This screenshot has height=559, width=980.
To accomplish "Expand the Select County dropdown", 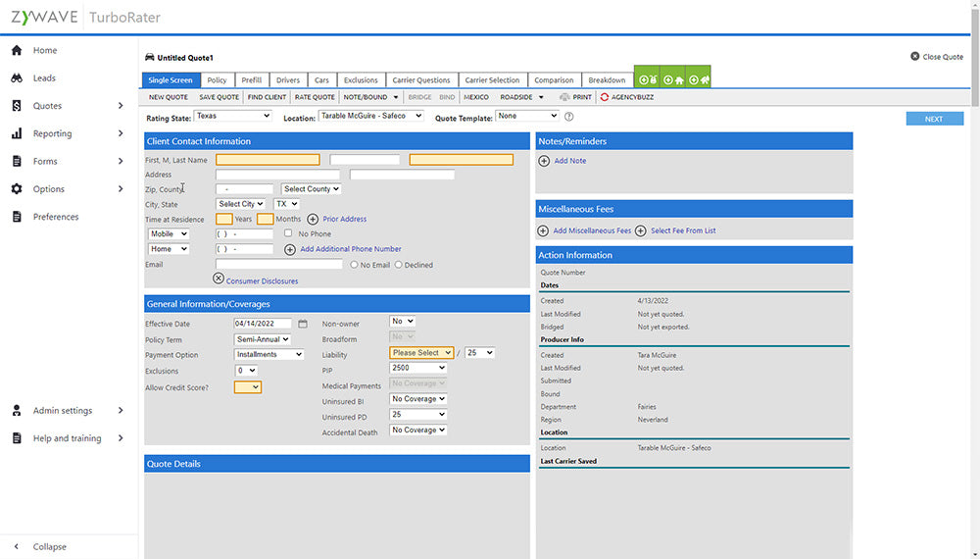I will [311, 189].
